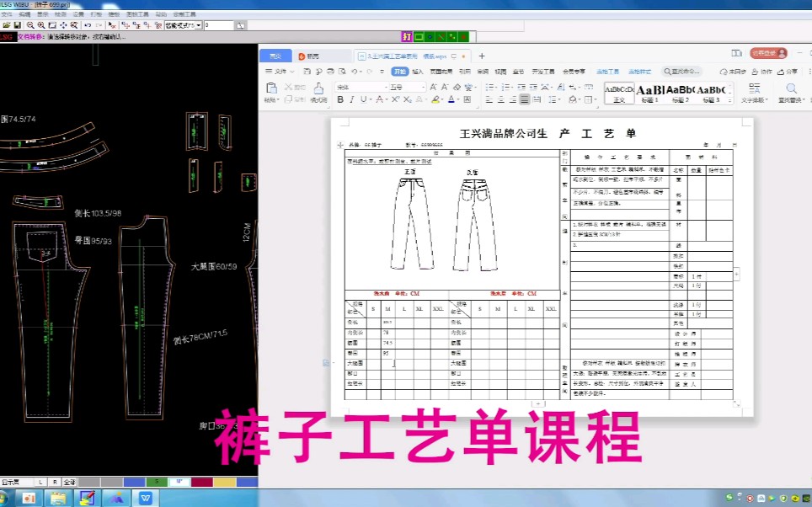Click the R layer button
The image size is (812, 507).
coord(55,482)
